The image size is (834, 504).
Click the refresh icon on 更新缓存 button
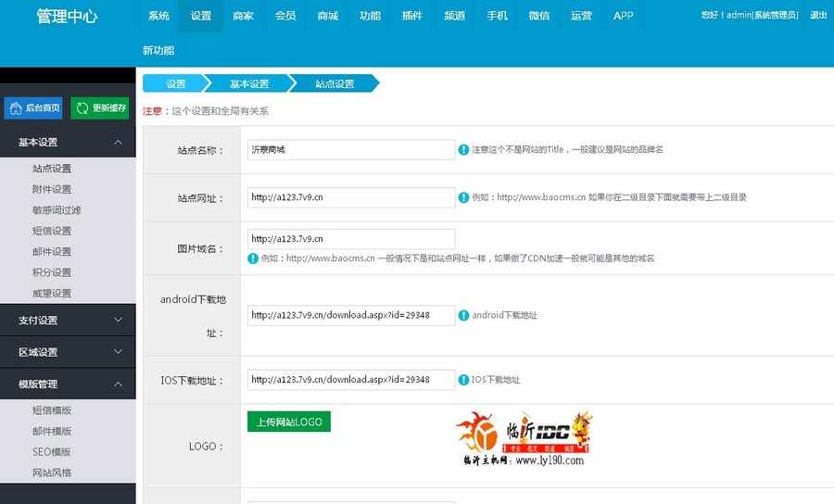point(82,108)
